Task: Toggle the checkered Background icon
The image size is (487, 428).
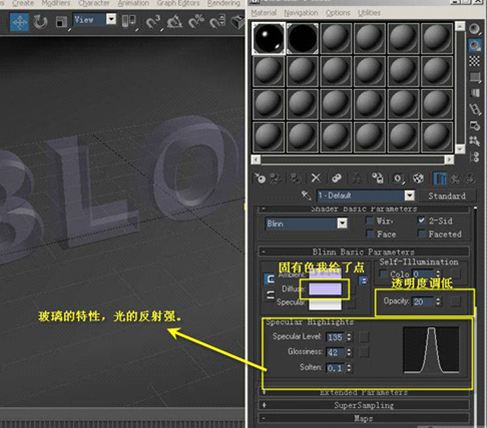Action: (475, 61)
